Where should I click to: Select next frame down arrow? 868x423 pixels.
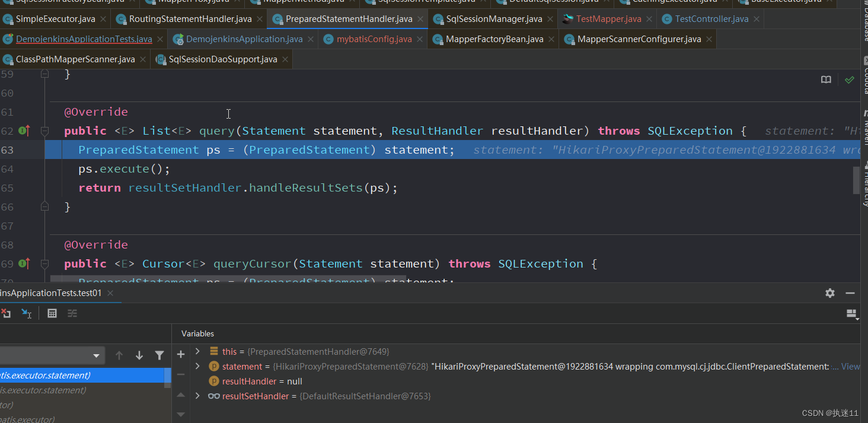click(x=139, y=355)
